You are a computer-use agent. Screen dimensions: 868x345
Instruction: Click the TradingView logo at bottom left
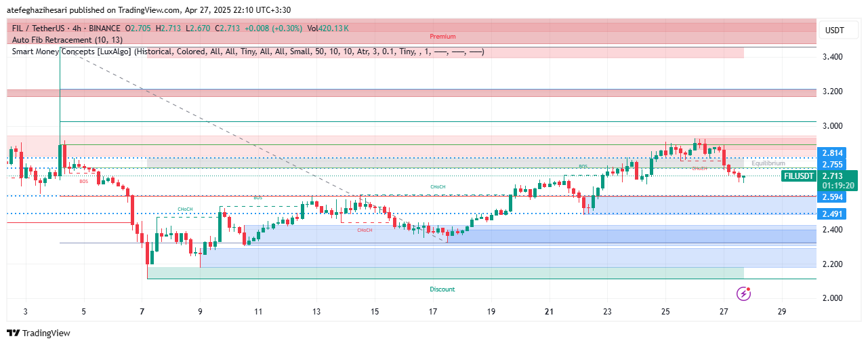tap(39, 333)
